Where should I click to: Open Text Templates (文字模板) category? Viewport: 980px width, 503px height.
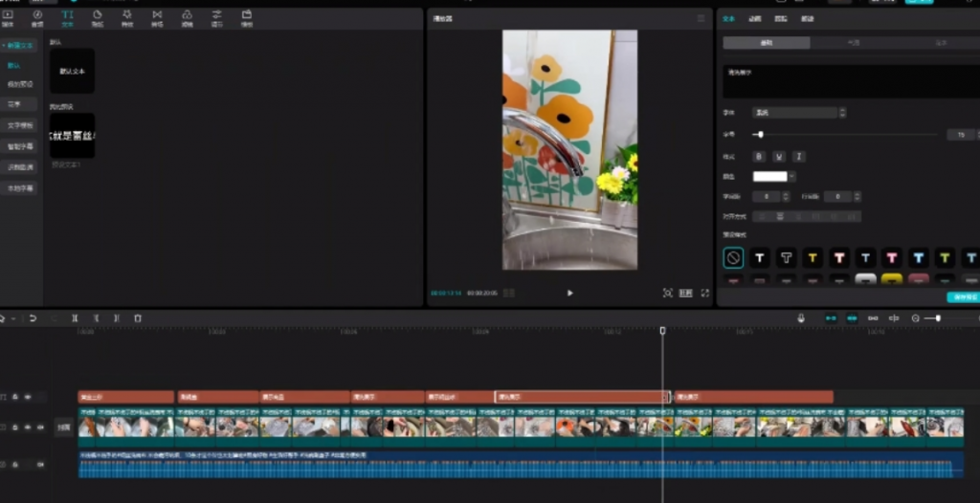18,125
